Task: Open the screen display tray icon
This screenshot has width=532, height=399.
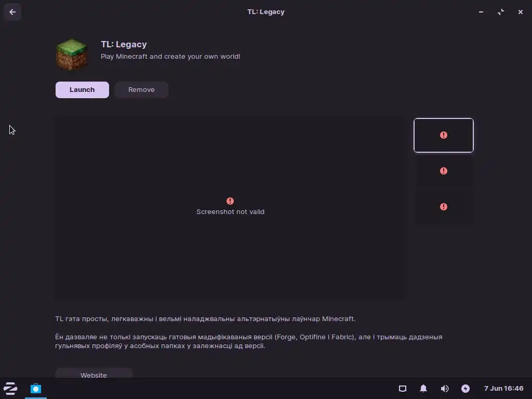Action: click(x=403, y=389)
